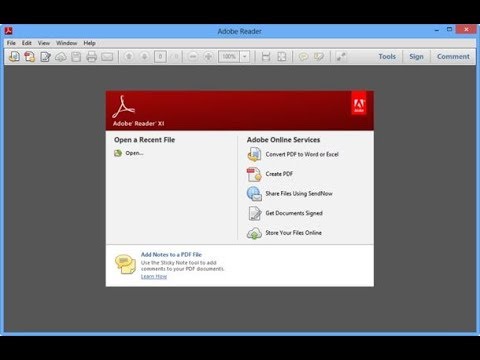This screenshot has height=360, width=480.
Task: Open the Tools pane
Action: coord(387,57)
